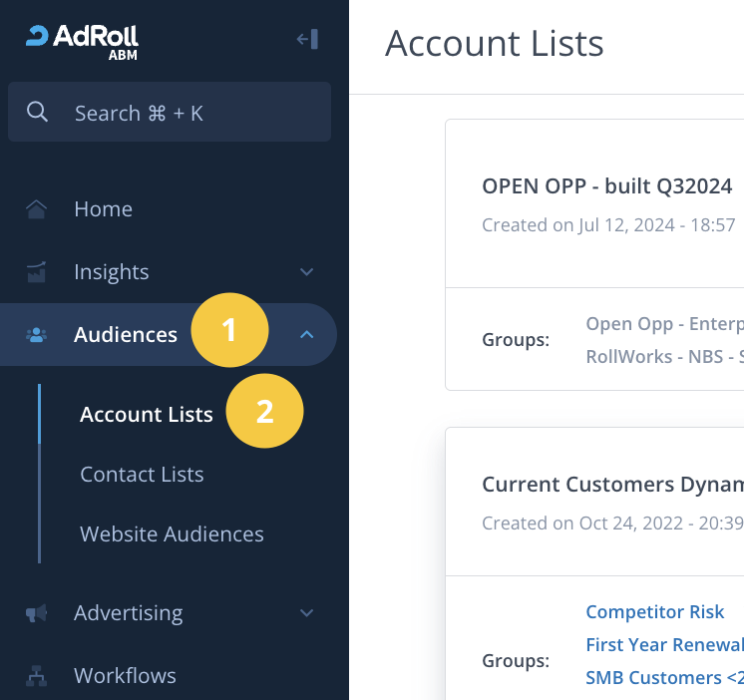Collapse the sidebar using the arrow icon
Viewport: 744px width, 700px height.
coord(307,39)
